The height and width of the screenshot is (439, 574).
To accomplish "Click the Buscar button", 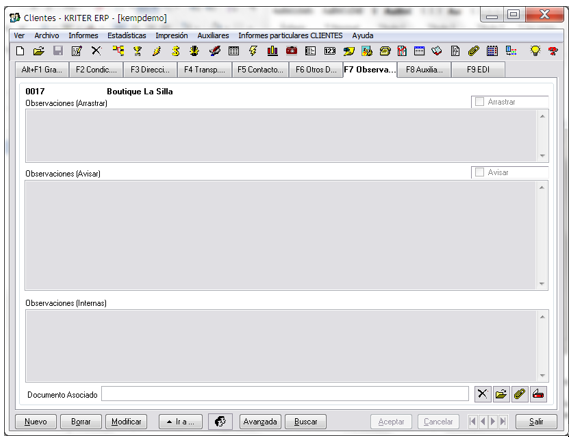I will [306, 422].
